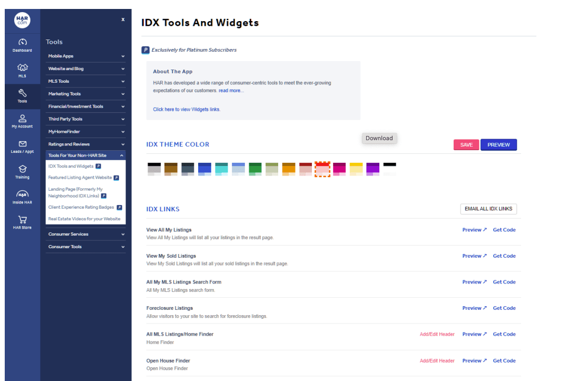Close the Tools panel with X
The width and height of the screenshot is (588, 381).
(123, 19)
